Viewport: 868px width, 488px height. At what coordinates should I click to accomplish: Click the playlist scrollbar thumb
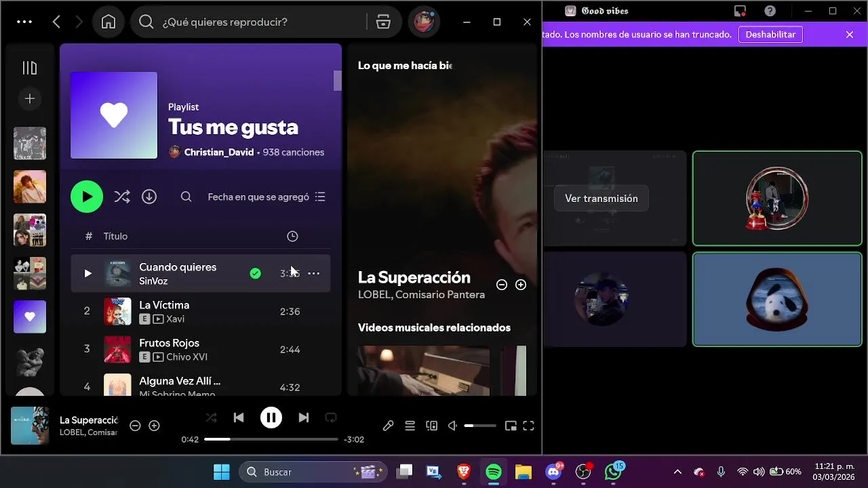pyautogui.click(x=337, y=80)
